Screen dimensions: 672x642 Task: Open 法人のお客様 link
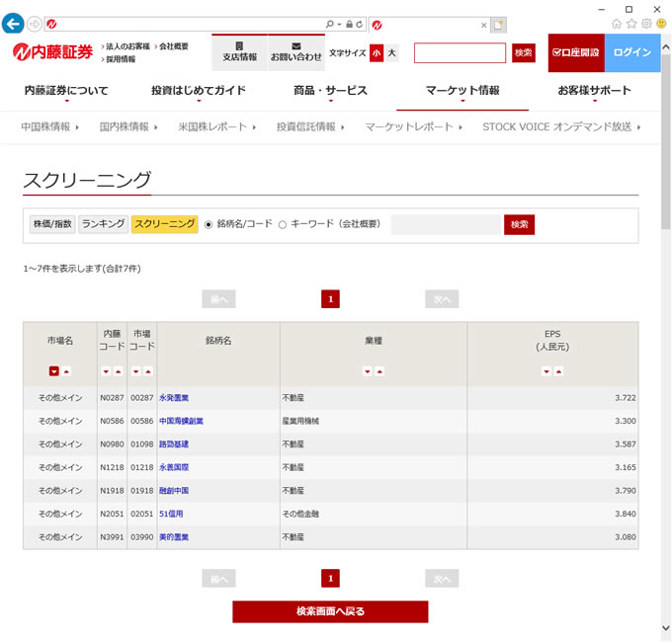pos(127,46)
